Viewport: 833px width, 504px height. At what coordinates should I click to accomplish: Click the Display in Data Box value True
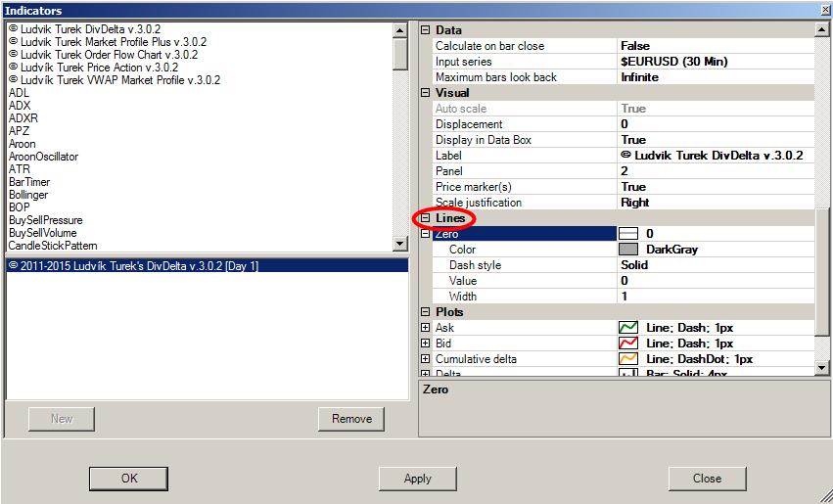click(x=716, y=140)
